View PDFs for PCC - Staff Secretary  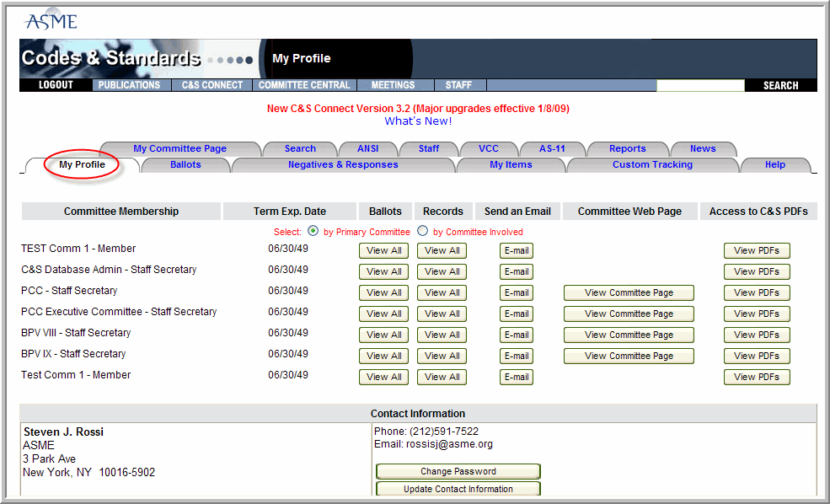tap(757, 292)
